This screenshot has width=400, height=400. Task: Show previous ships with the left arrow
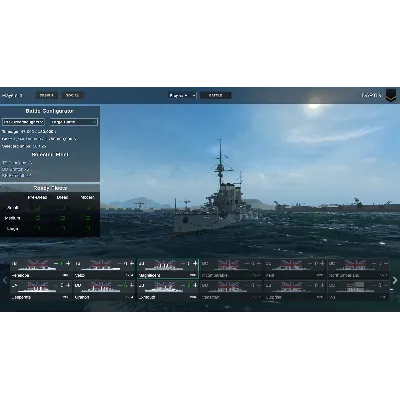pos(5,280)
